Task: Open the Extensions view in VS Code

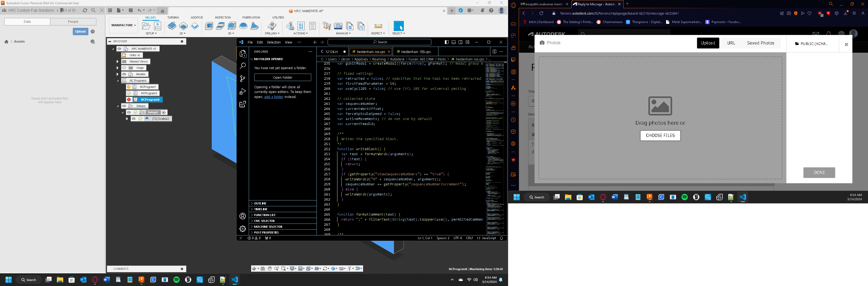Action: pos(243,104)
